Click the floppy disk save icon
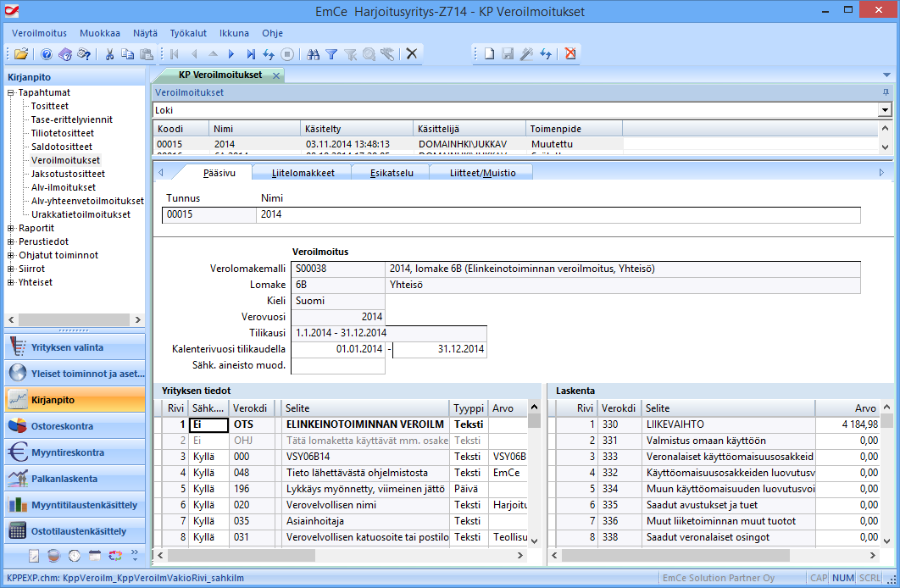The width and height of the screenshot is (900, 588). pyautogui.click(x=508, y=54)
